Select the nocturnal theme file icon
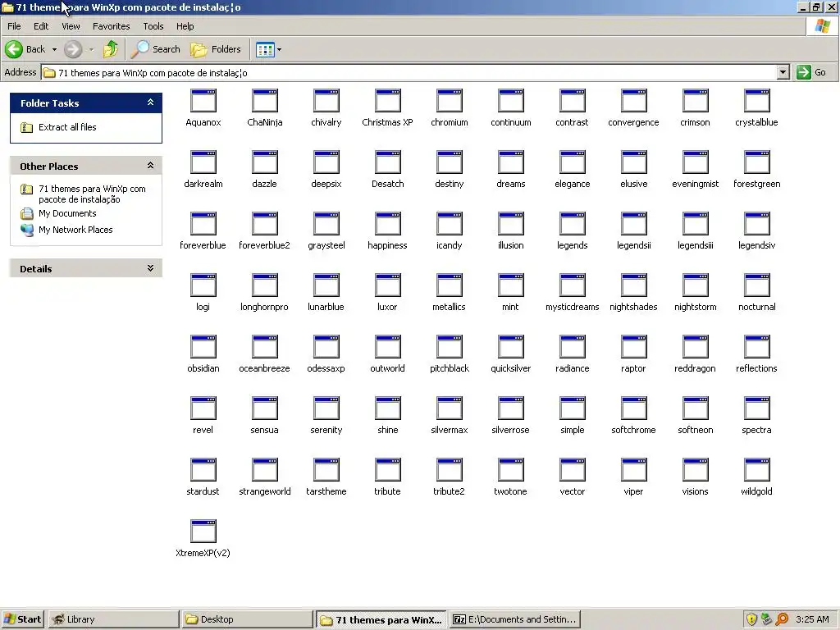 click(756, 286)
